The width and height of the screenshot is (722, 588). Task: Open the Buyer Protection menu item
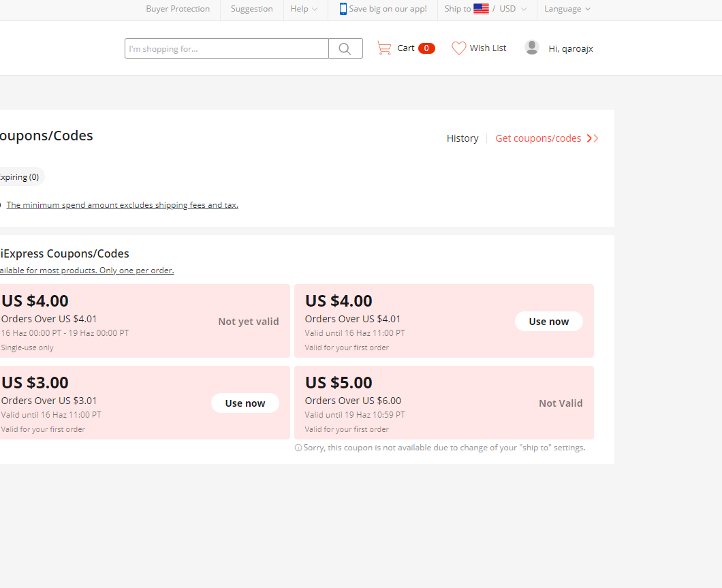pyautogui.click(x=178, y=9)
